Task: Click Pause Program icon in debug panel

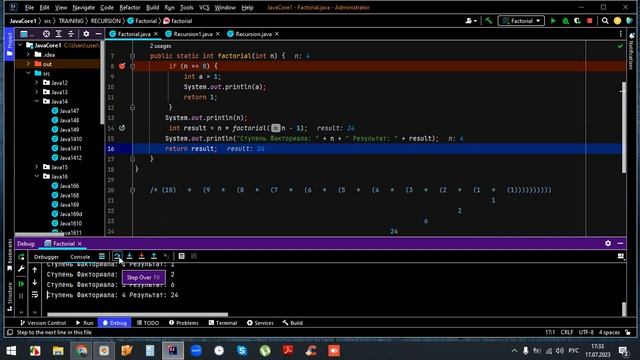Action: click(21, 296)
